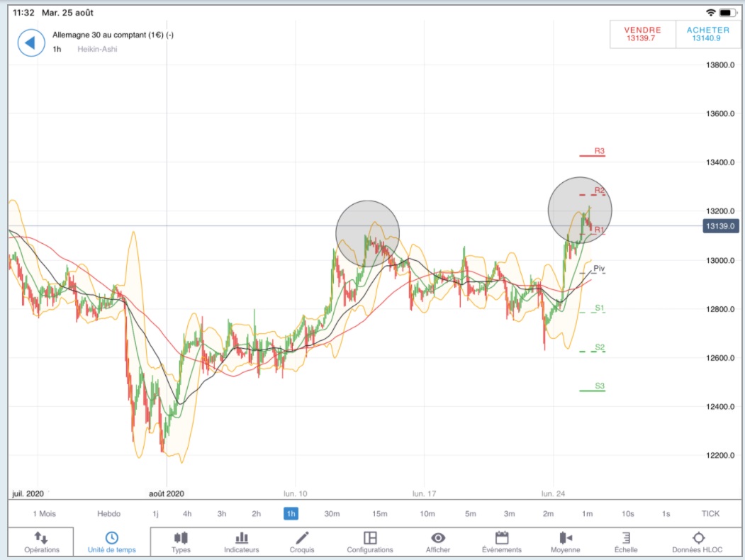Select the 2h timeframe
This screenshot has width=745, height=560.
(256, 513)
